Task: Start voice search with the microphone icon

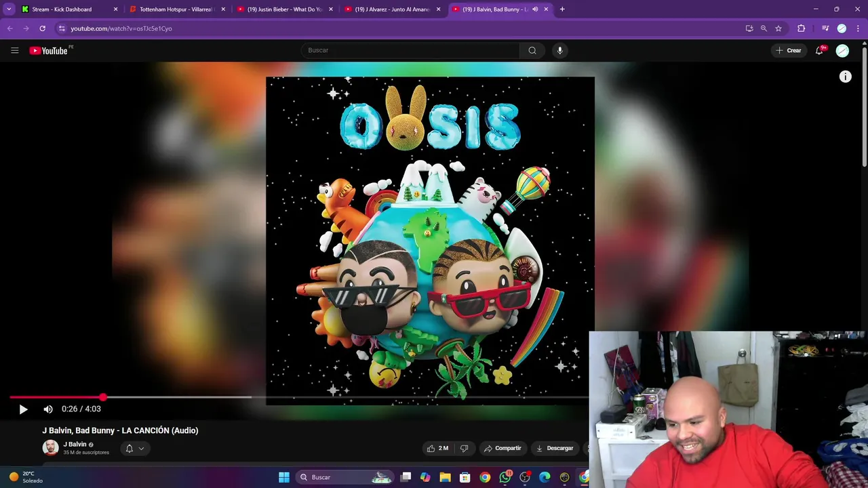Action: point(559,50)
